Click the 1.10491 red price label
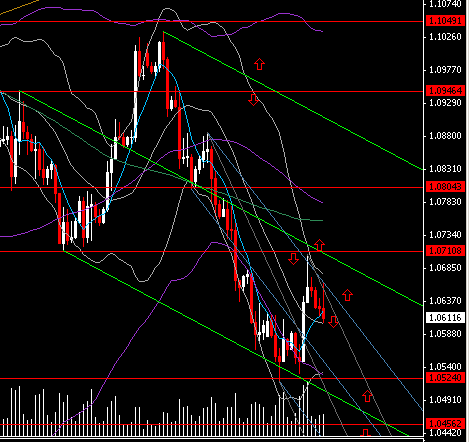This screenshot has width=469, height=442. (x=445, y=21)
